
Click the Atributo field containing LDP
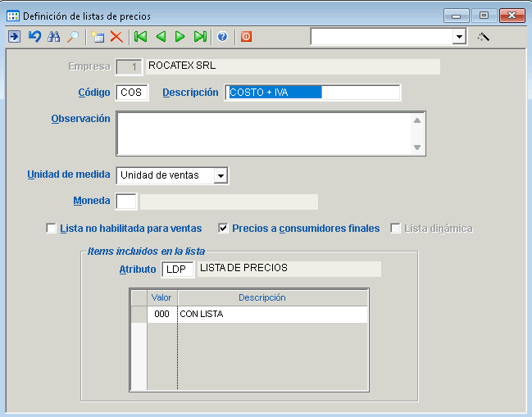[x=177, y=269]
